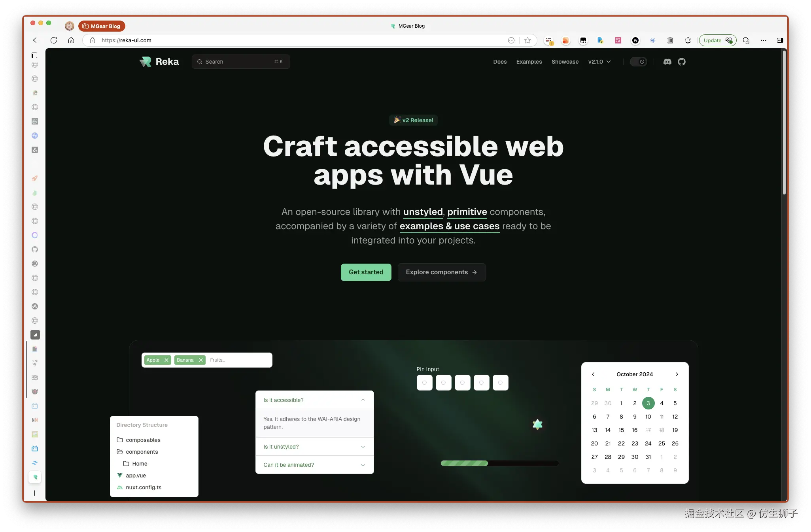
Task: Open the Docs nav item
Action: pos(500,62)
